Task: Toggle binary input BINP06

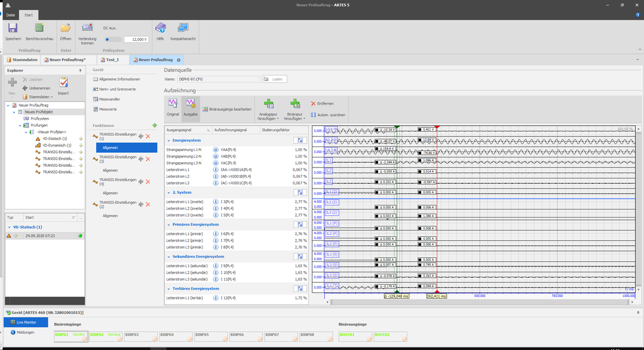Action: pos(246,337)
